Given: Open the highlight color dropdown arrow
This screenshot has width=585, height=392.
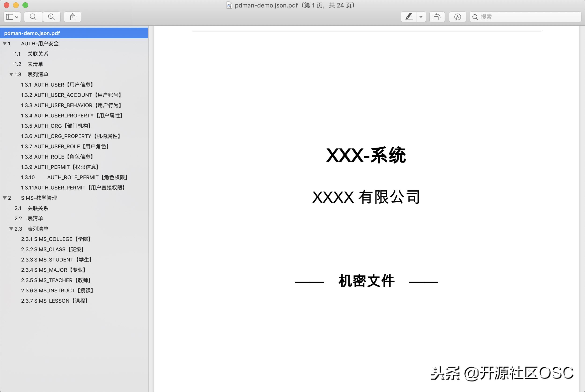Looking at the screenshot, I should pos(421,17).
